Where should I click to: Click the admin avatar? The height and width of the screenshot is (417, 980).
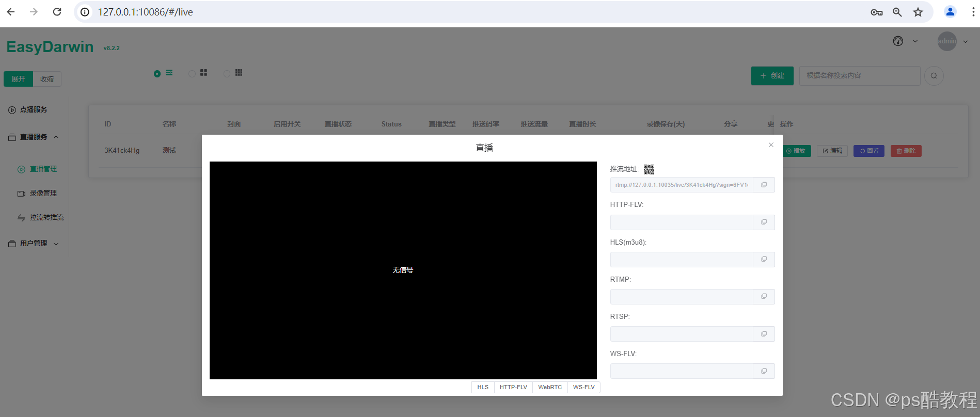(x=947, y=41)
